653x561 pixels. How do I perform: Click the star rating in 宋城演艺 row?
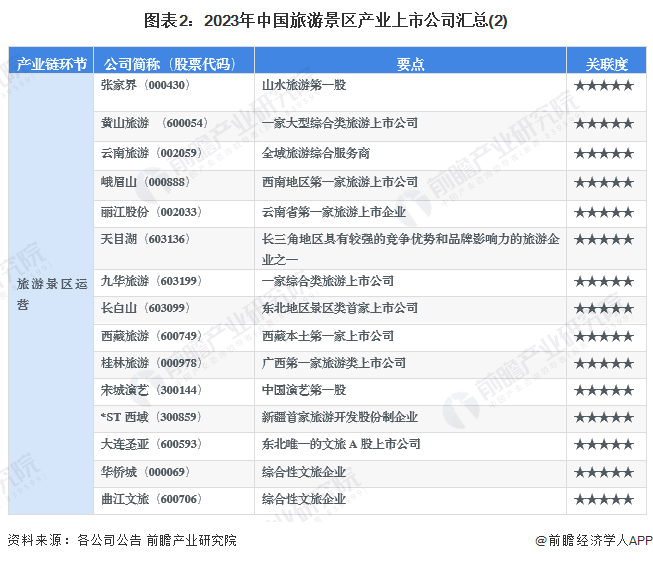604,390
